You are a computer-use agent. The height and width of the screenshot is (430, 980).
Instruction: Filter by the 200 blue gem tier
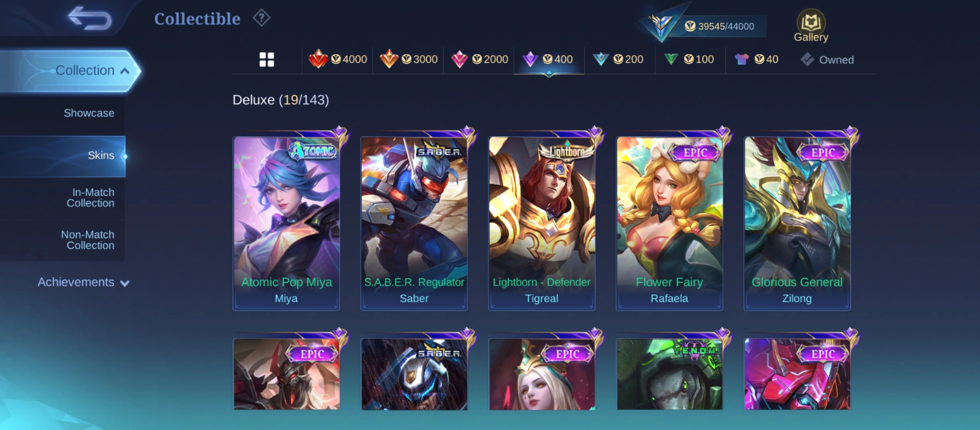click(x=618, y=59)
